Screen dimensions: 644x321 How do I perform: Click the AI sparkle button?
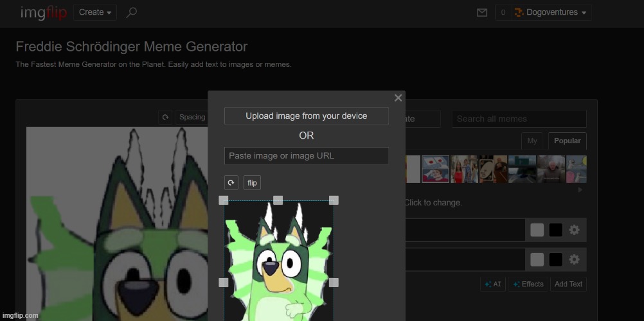(493, 284)
